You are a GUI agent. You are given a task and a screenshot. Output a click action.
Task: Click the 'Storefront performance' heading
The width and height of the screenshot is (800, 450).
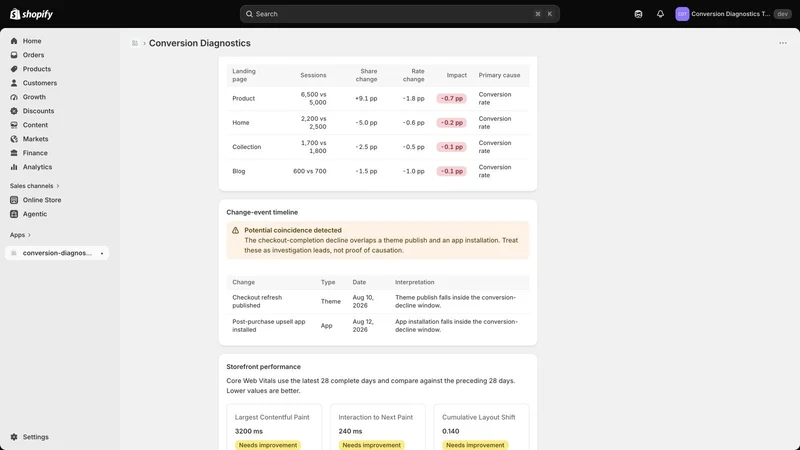click(x=263, y=366)
